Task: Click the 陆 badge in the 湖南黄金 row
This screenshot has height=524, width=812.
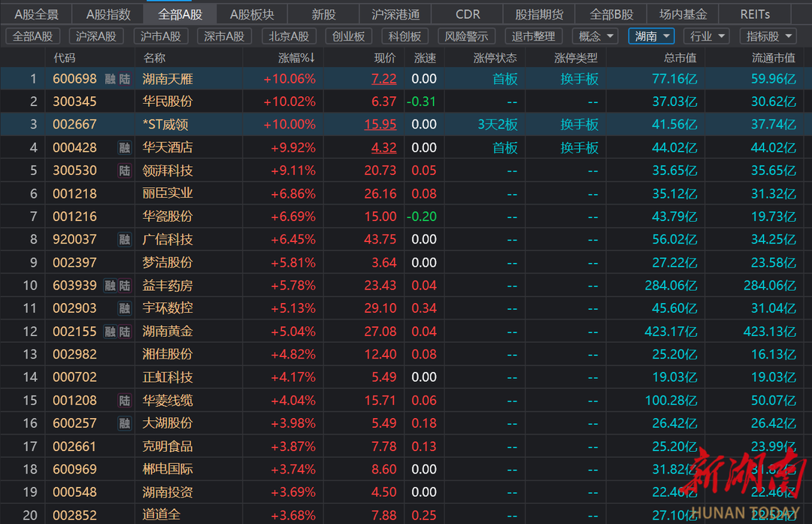Action: point(125,332)
